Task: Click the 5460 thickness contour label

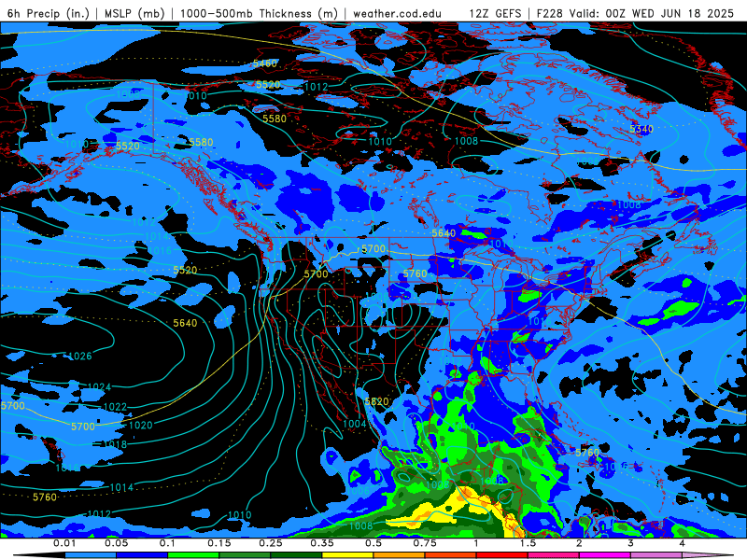Action: click(x=265, y=63)
